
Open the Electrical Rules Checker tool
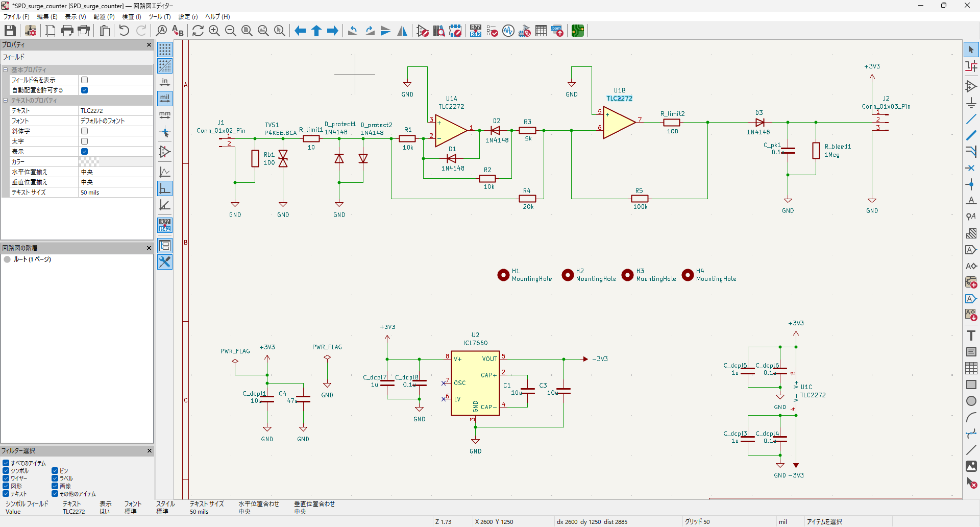click(492, 31)
